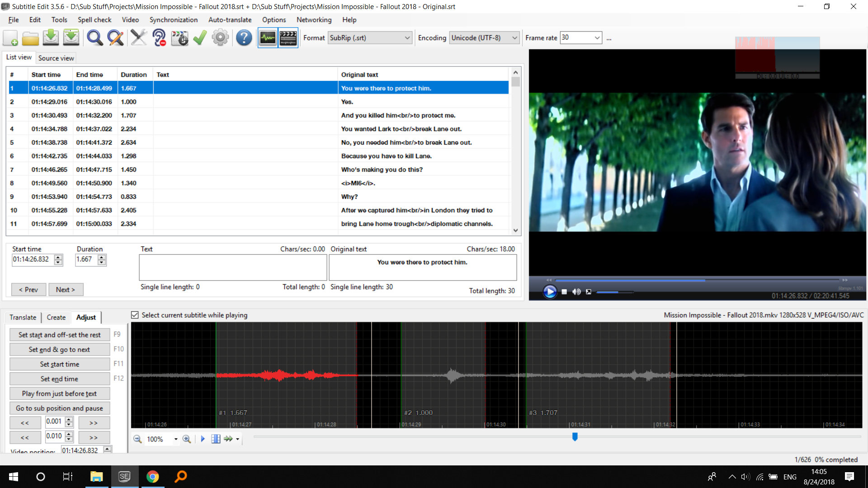Screen dimensions: 868x488
Task: Click scroll down arrow of subtitle list
Action: [515, 230]
